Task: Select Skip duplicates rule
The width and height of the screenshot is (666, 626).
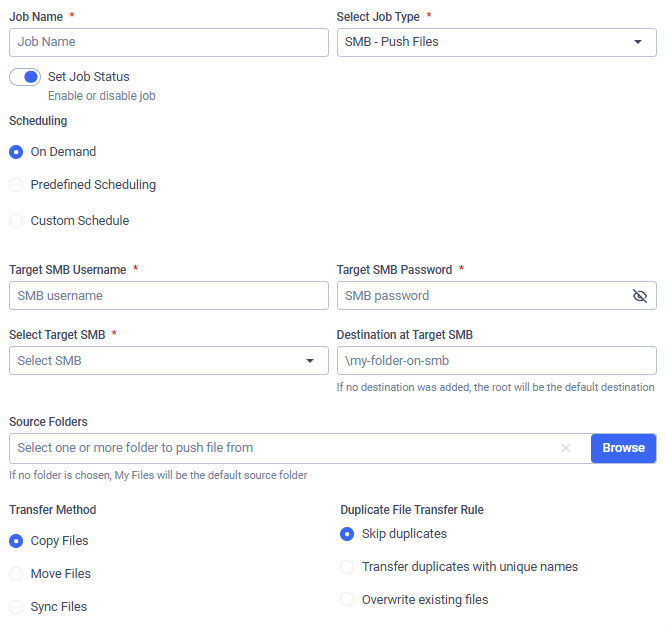Action: coord(347,534)
